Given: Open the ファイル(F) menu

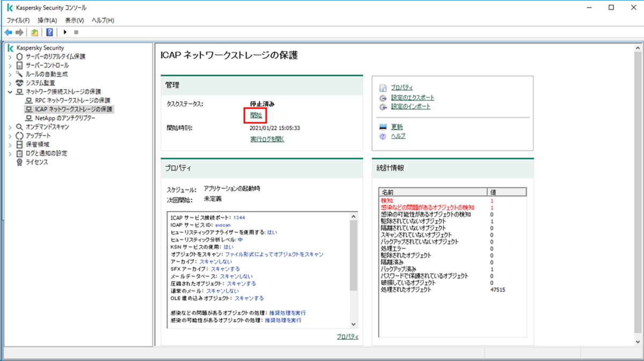Looking at the screenshot, I should tap(18, 20).
